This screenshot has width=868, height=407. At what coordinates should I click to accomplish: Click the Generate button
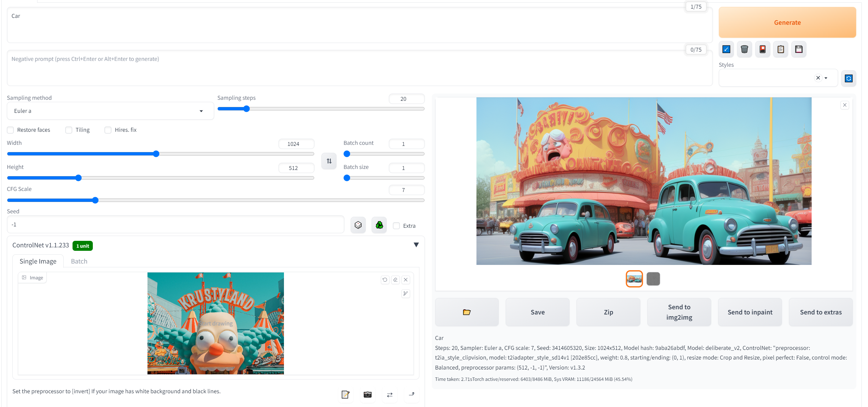[787, 22]
